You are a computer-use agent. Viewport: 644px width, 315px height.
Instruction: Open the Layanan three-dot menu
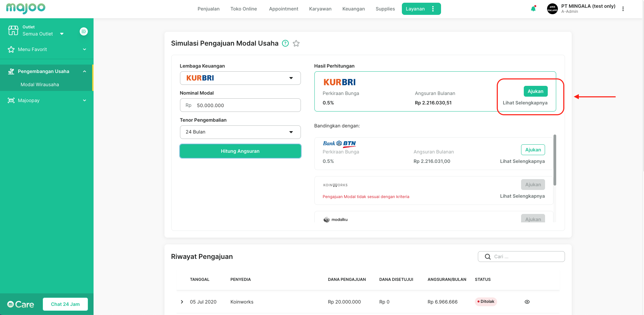tap(433, 9)
